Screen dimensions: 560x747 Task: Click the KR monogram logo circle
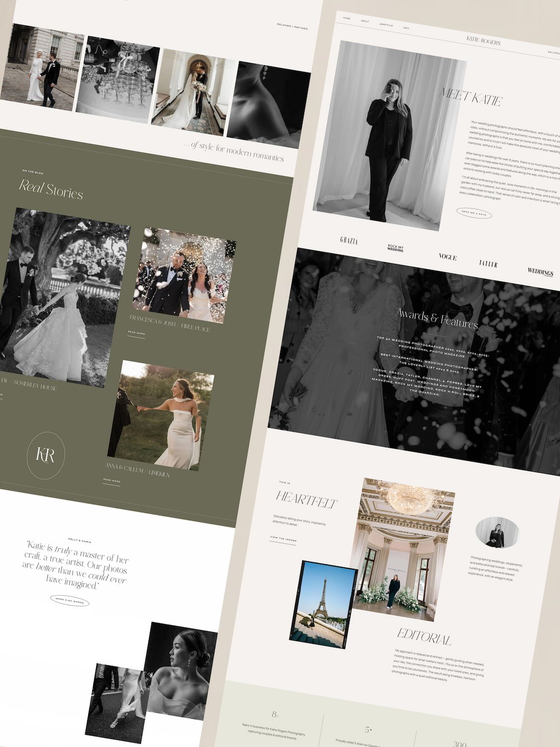point(45,455)
